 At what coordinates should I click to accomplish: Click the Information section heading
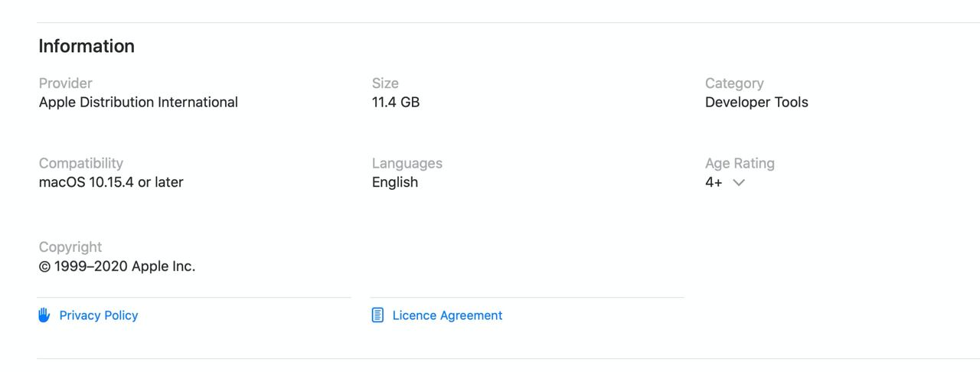(87, 46)
